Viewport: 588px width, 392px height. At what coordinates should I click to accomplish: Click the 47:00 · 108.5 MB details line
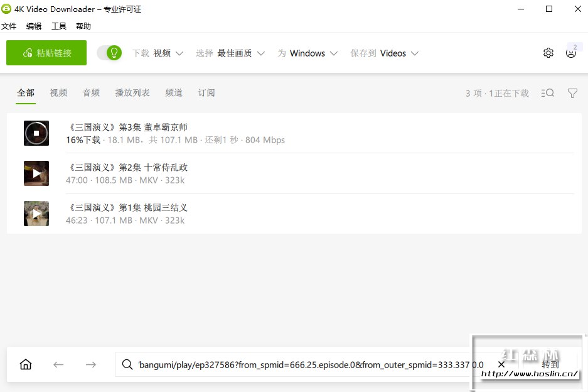(x=126, y=180)
